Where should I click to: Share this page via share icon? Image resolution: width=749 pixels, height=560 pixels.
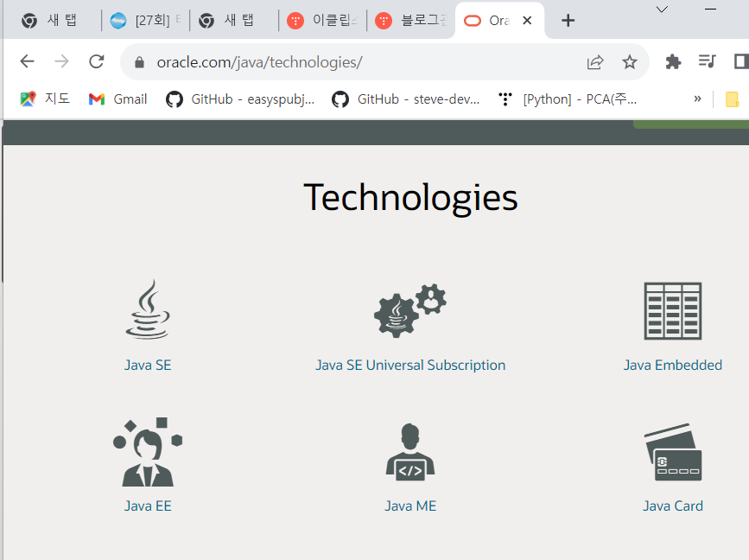[x=595, y=62]
